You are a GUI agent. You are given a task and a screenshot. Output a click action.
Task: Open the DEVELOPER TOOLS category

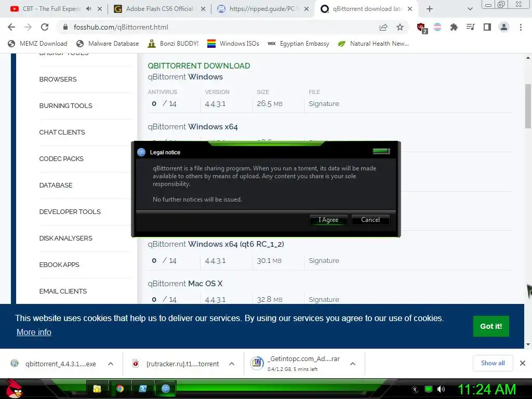(x=70, y=211)
